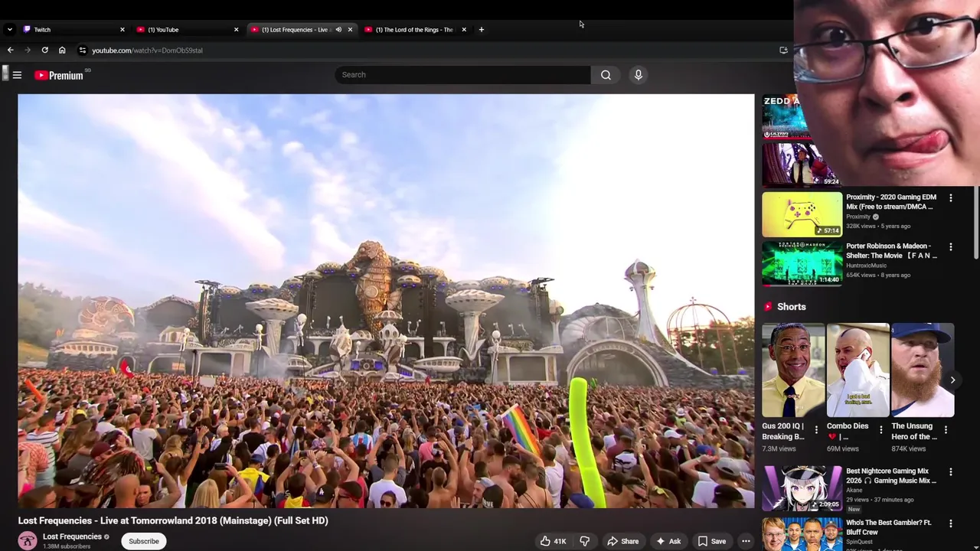This screenshot has width=980, height=551.
Task: Open Best Nightcore Gaming Mix 2026 title
Action: pos(891,476)
